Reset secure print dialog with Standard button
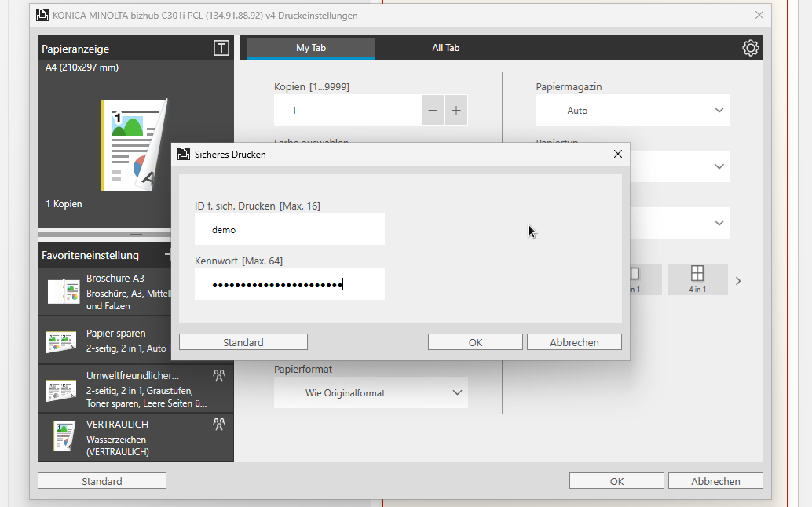Screen dimensions: 812x507 (243, 342)
